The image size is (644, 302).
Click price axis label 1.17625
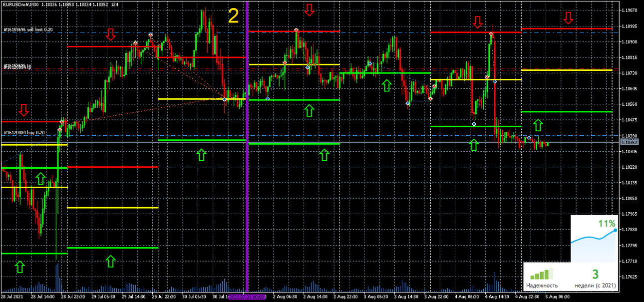[629, 277]
